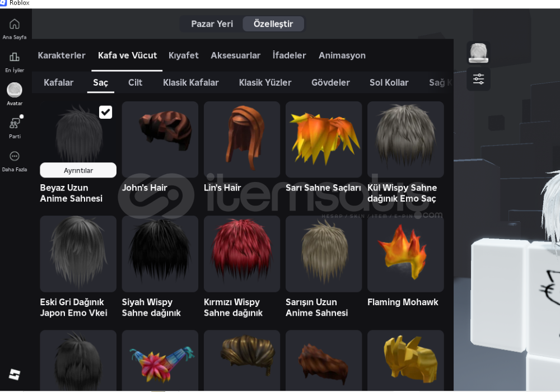Viewport: 560px width, 392px height.
Task: Click the Kül Wispy Sahne label
Action: [x=402, y=193]
